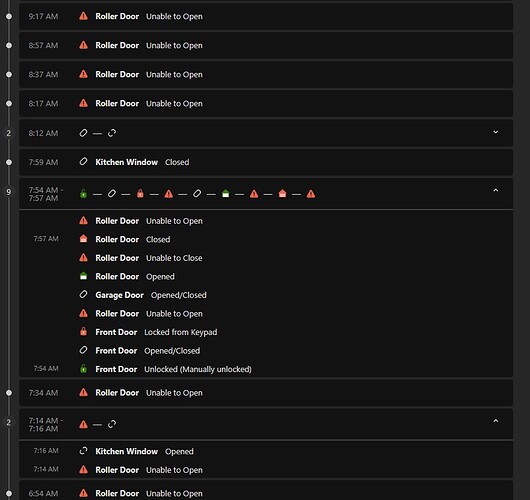Click '8:12 AM' timestamp
Screen dimensions: 530x500
click(43, 133)
